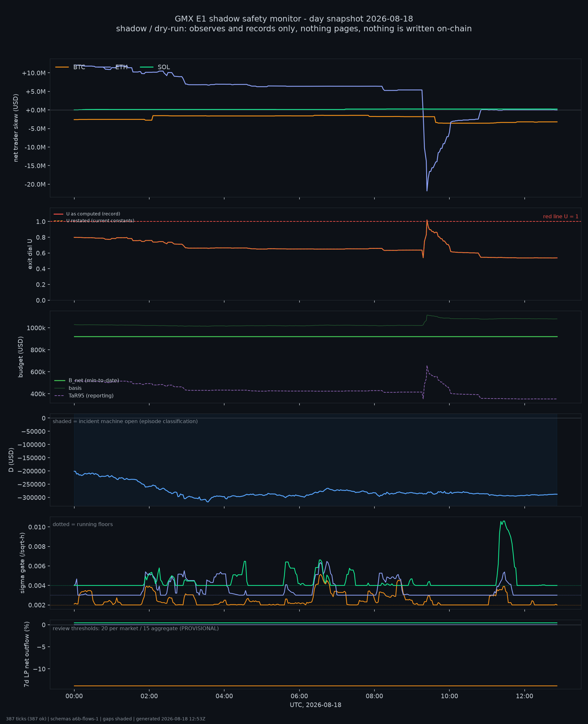The image size is (588, 724).
Task: Click the '−10' tick on outflow axis
Action: (x=40, y=669)
